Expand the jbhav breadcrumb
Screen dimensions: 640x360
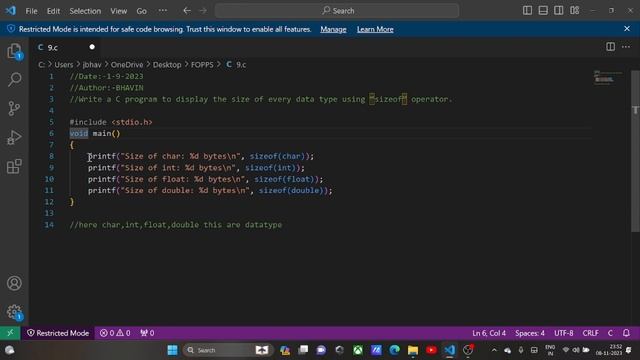92,64
